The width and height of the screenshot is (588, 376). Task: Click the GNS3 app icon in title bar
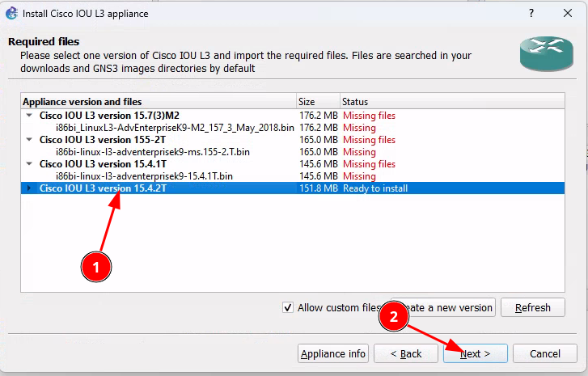click(x=11, y=14)
